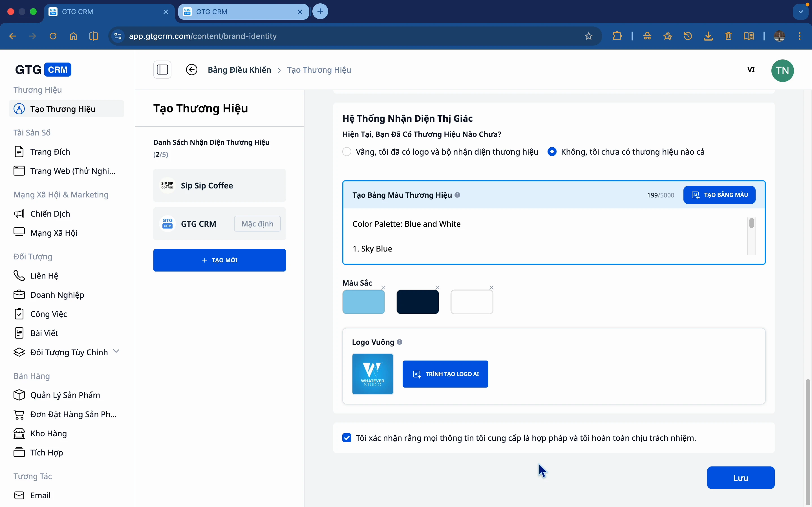Open the browser tab list dropdown arrow
The width and height of the screenshot is (812, 507).
[x=801, y=12]
